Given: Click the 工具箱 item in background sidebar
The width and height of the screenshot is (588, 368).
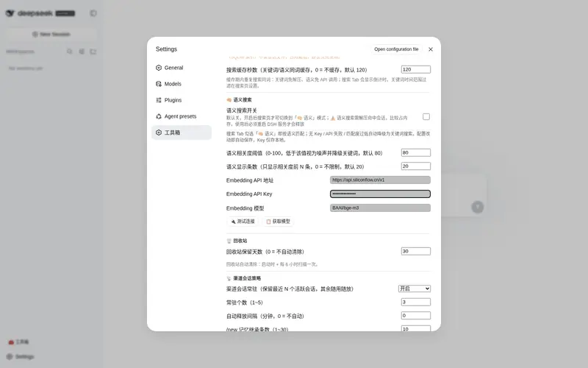Looking at the screenshot, I should click(x=19, y=342).
